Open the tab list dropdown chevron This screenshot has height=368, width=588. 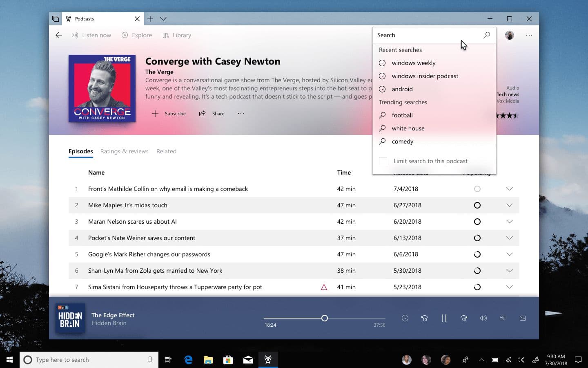pos(163,19)
